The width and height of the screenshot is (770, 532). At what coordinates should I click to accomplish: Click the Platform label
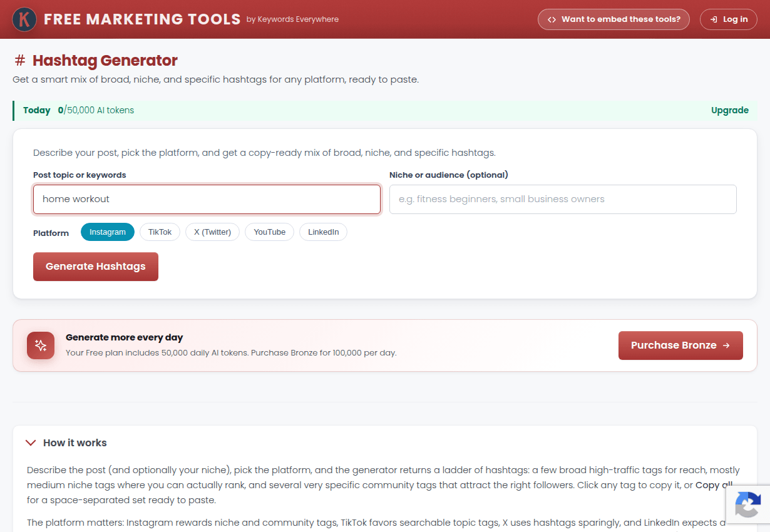[51, 233]
